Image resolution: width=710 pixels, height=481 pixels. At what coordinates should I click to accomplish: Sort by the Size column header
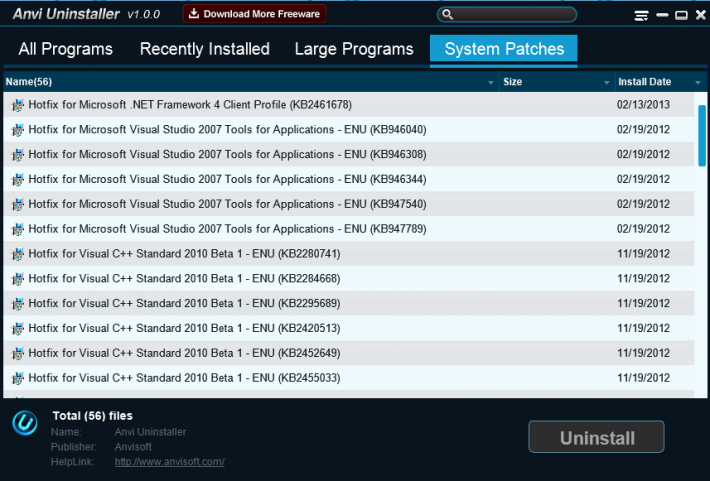(557, 82)
